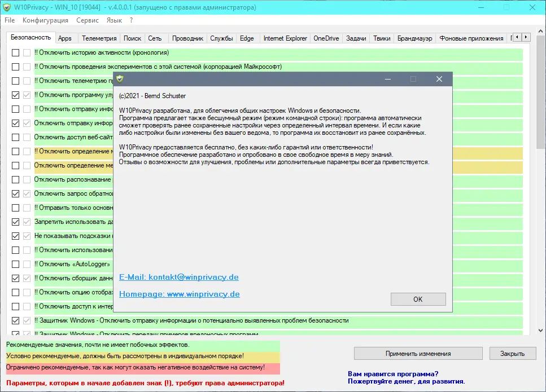Switch to the Брандмауэр tab
546x392 pixels.
coord(415,38)
